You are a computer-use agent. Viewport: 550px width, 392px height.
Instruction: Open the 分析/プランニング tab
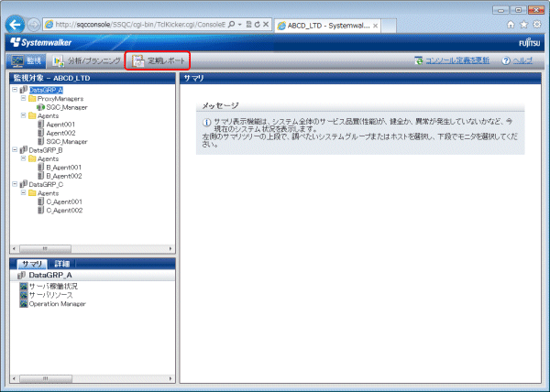coord(87,61)
